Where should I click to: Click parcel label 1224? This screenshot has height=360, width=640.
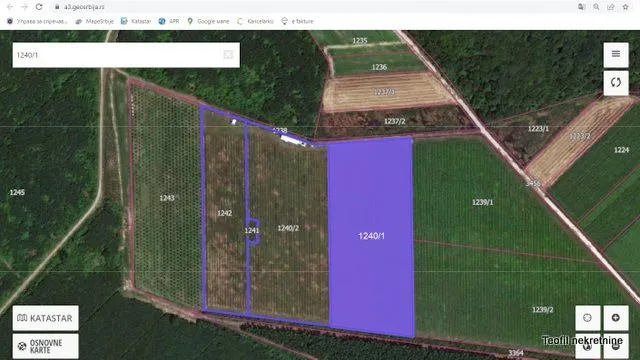(x=621, y=150)
